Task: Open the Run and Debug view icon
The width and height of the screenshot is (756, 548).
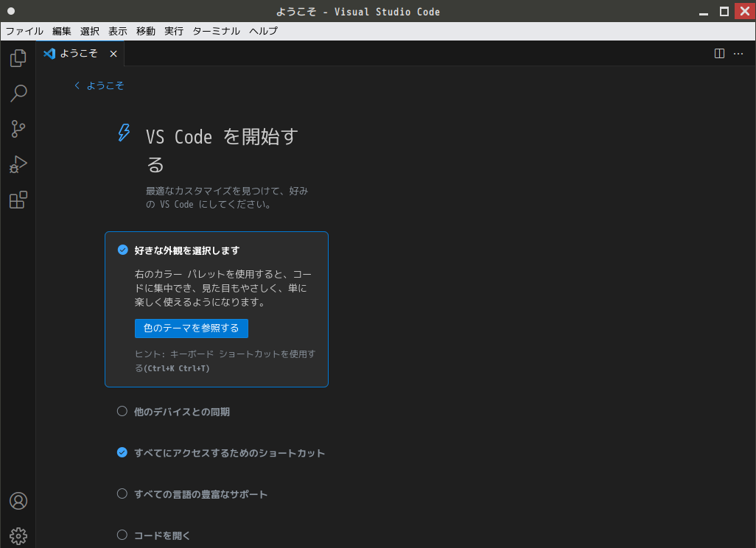Action: click(18, 164)
